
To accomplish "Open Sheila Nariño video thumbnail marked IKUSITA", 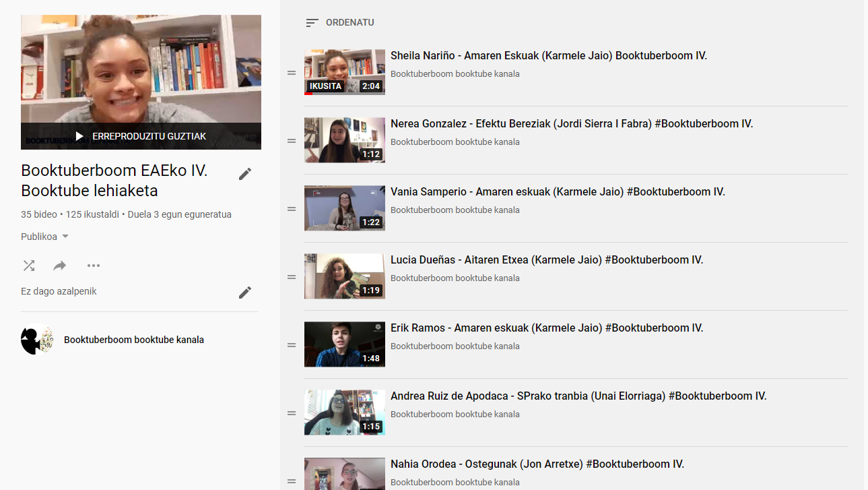I will pyautogui.click(x=345, y=72).
